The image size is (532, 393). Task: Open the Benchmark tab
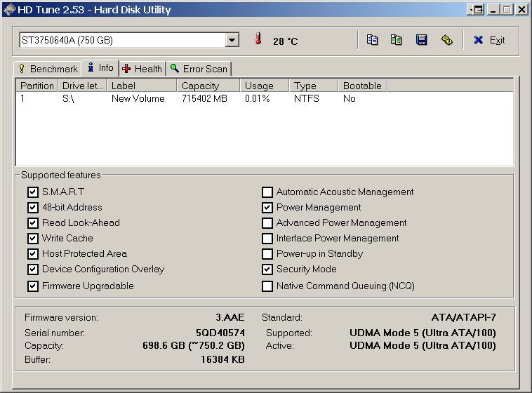[48, 69]
